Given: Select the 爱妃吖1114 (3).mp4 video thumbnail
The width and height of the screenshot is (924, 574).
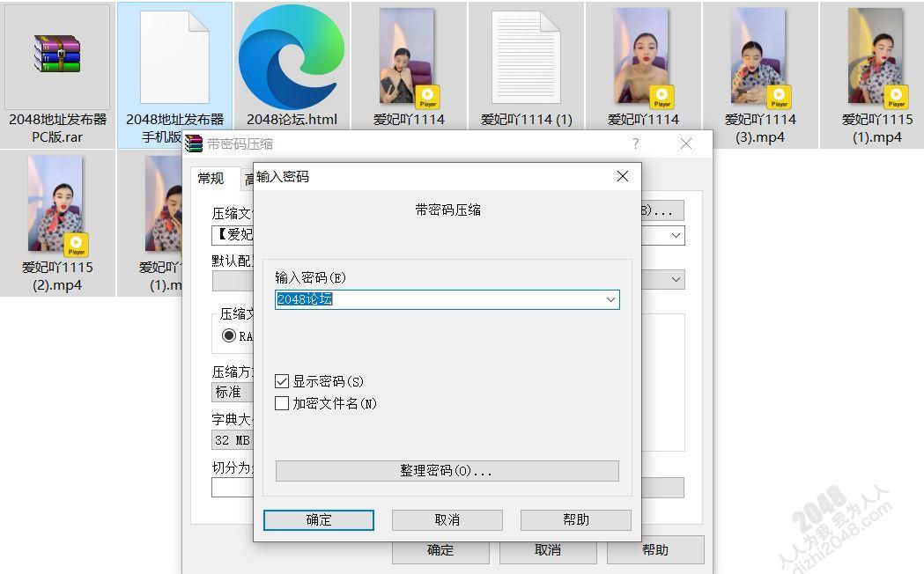Looking at the screenshot, I should [x=759, y=57].
